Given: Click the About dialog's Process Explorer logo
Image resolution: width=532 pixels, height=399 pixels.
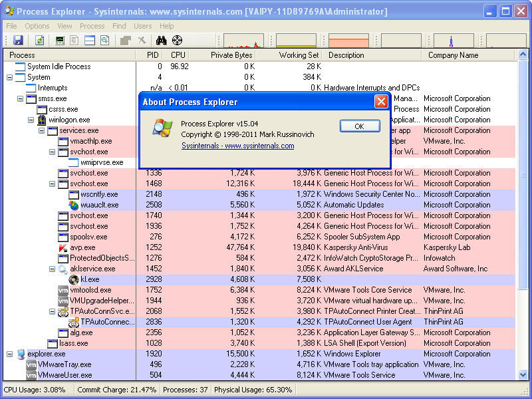Looking at the screenshot, I should click(162, 128).
